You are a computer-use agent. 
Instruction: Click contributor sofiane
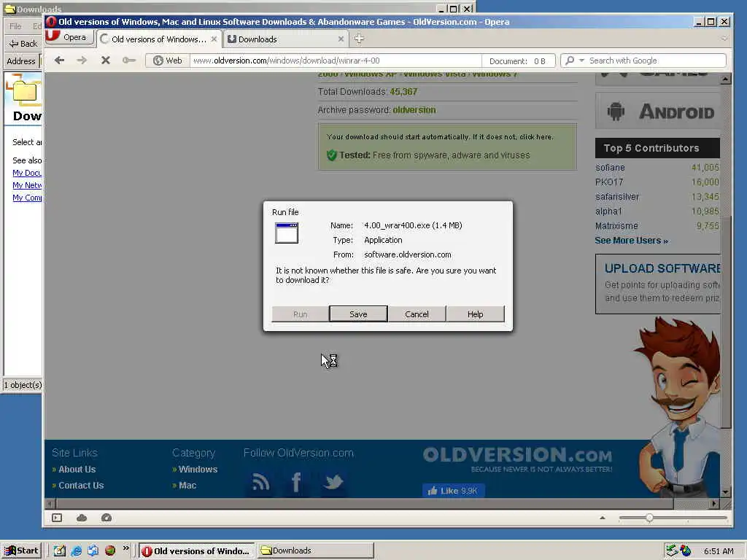[610, 168]
